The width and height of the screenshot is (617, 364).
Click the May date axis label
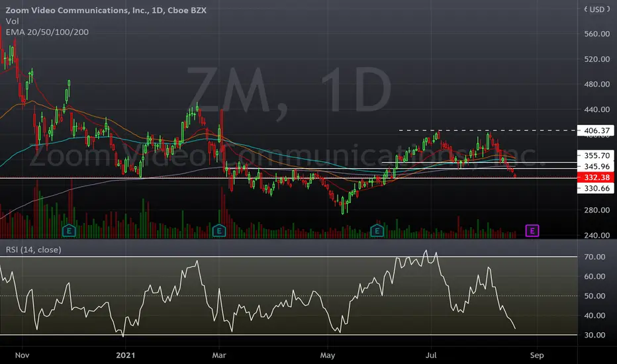[328, 355]
